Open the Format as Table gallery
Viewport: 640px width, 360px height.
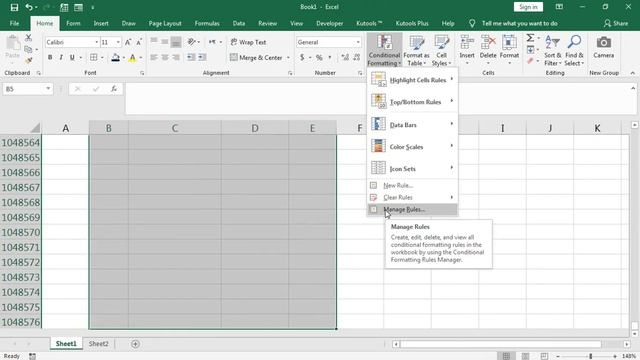416,50
